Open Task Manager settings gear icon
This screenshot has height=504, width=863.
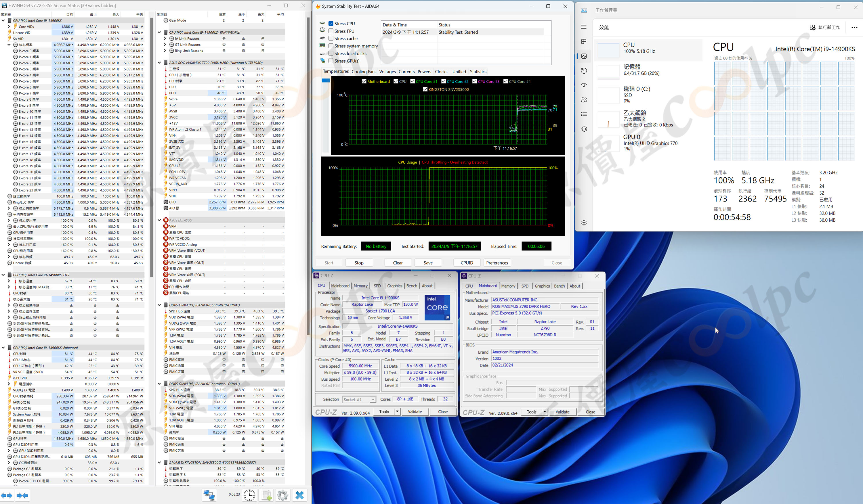[x=584, y=223]
